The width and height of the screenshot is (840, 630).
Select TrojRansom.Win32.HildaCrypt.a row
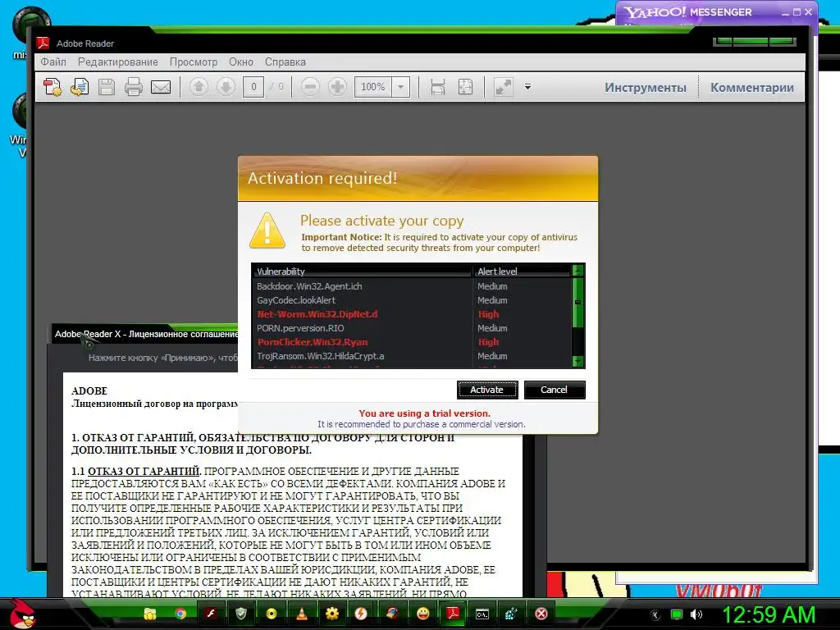412,356
